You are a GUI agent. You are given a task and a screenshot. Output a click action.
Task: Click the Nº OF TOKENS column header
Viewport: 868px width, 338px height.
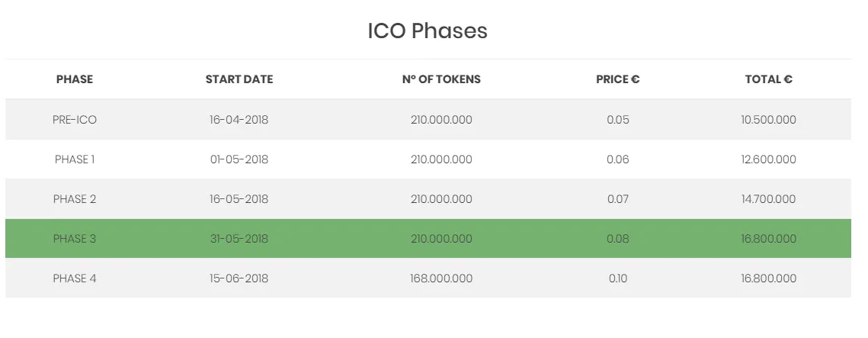click(x=441, y=79)
